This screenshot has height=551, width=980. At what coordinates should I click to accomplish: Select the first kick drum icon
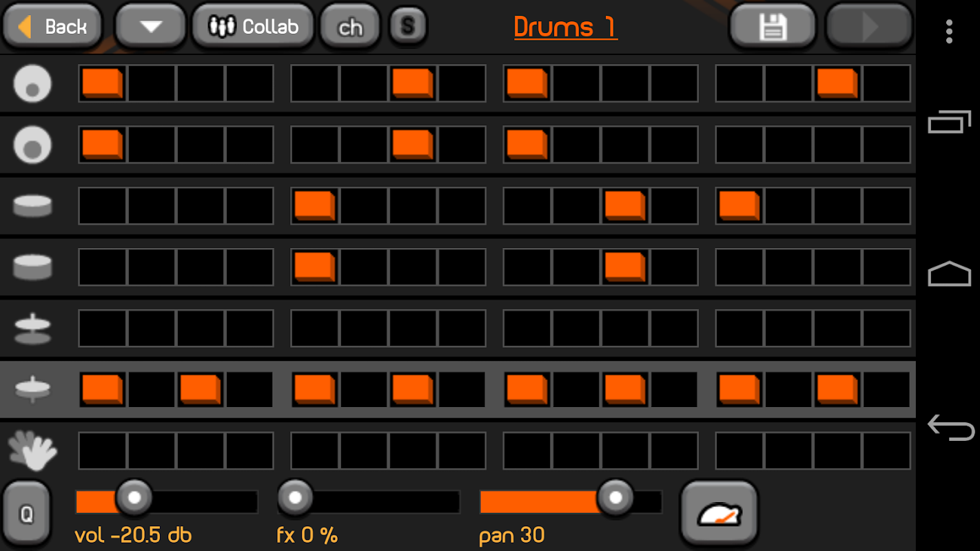pyautogui.click(x=32, y=83)
